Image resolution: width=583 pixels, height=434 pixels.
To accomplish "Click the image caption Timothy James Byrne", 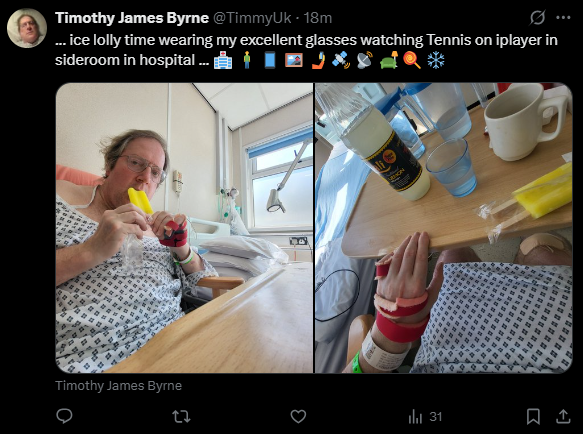I will 118,386.
